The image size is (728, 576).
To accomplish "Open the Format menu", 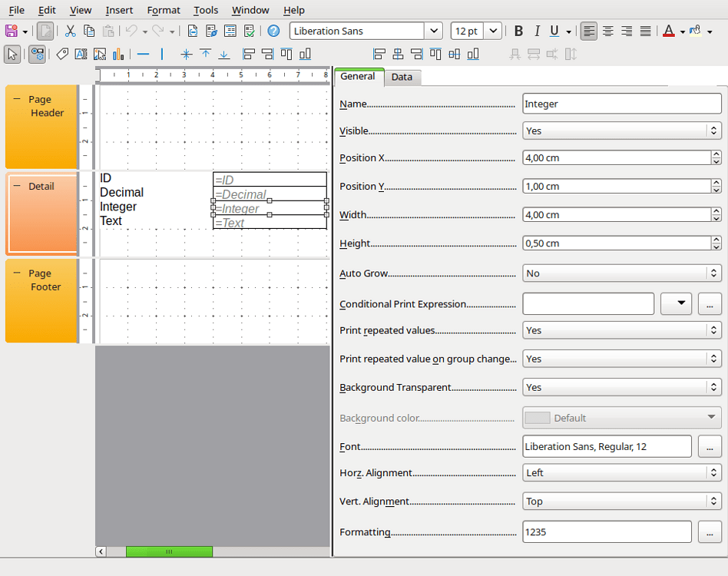I will tap(164, 10).
